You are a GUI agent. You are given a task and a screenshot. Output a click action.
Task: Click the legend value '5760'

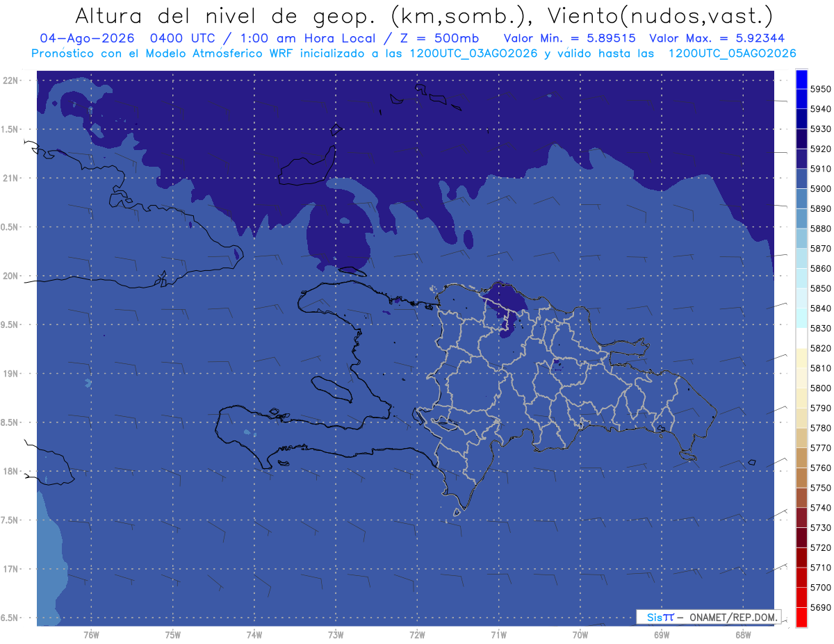tap(820, 468)
